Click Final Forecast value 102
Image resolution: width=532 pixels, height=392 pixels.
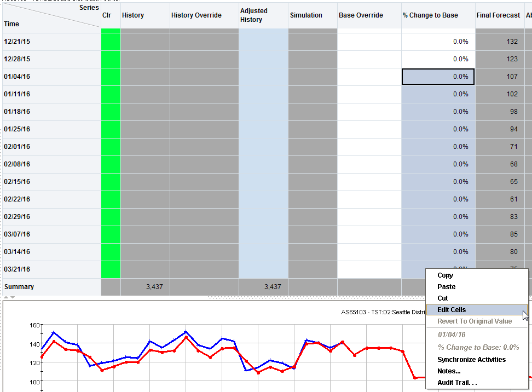coord(500,94)
